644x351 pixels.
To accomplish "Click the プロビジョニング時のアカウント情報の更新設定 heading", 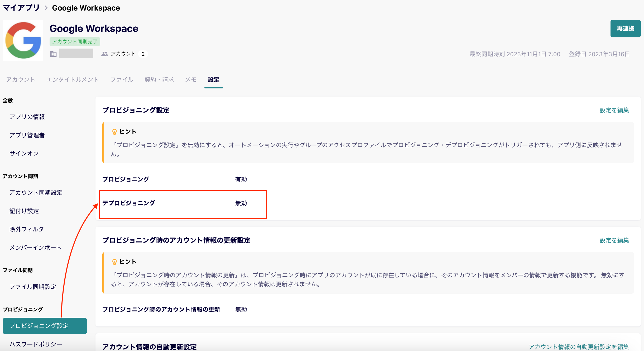I will pos(176,240).
